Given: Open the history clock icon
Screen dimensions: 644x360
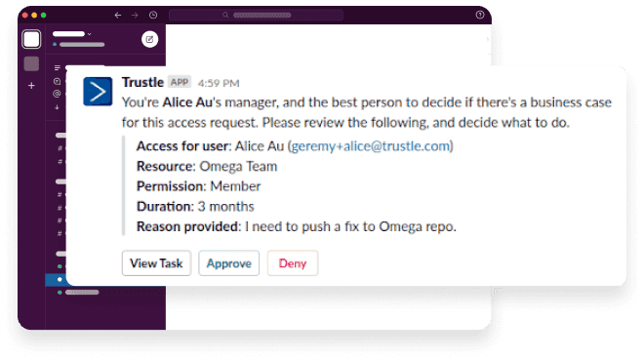Looking at the screenshot, I should click(153, 16).
